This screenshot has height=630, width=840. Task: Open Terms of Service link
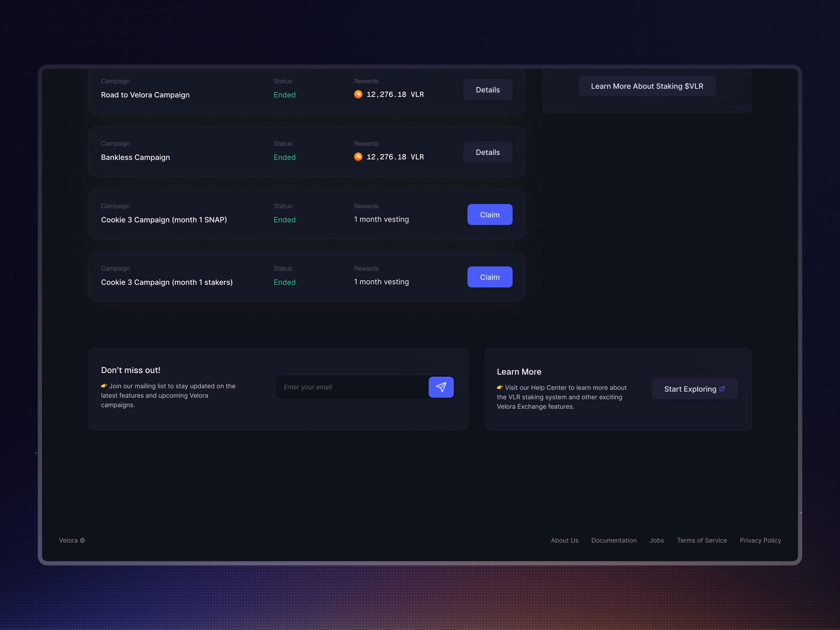click(702, 540)
